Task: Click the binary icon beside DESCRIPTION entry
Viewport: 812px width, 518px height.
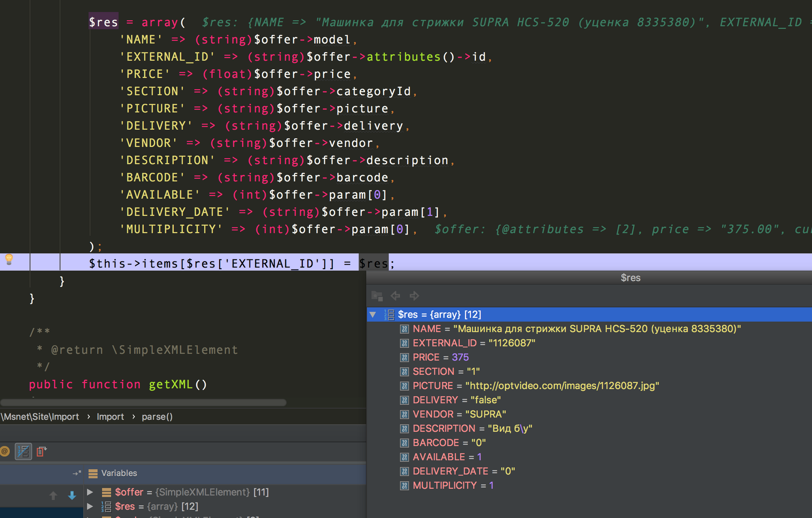Action: [x=404, y=428]
